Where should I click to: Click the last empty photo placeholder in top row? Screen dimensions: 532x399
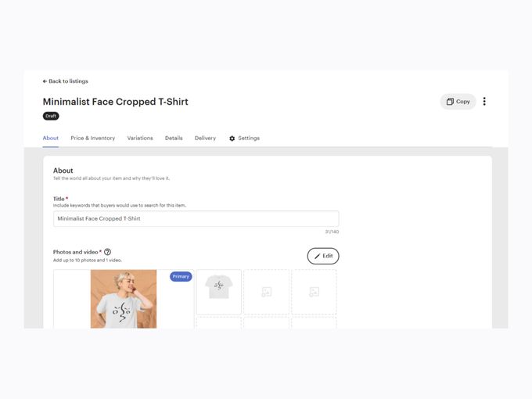click(x=314, y=292)
